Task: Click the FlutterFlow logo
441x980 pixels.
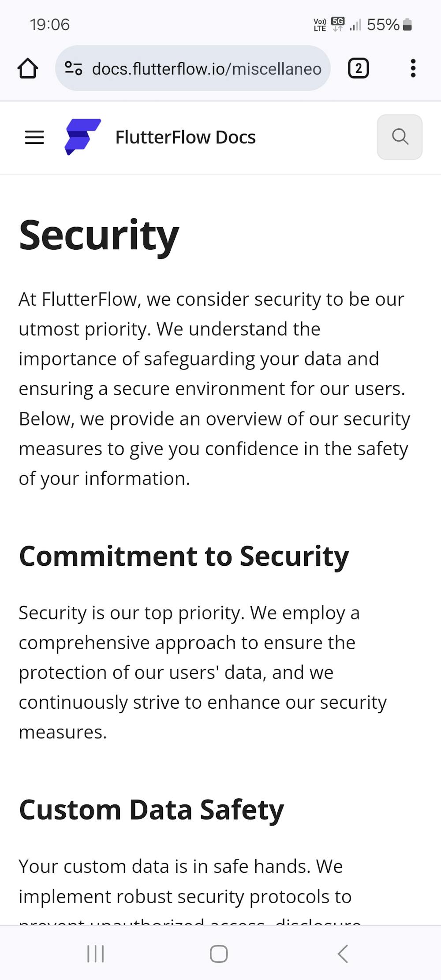Action: (82, 137)
